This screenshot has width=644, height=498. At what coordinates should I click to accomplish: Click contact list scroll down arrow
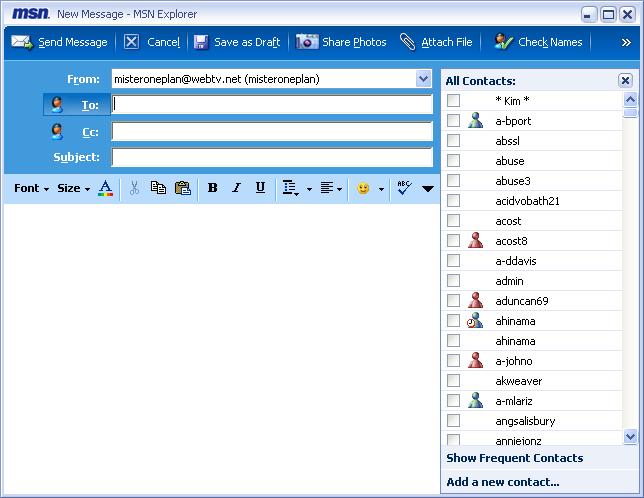[x=630, y=436]
